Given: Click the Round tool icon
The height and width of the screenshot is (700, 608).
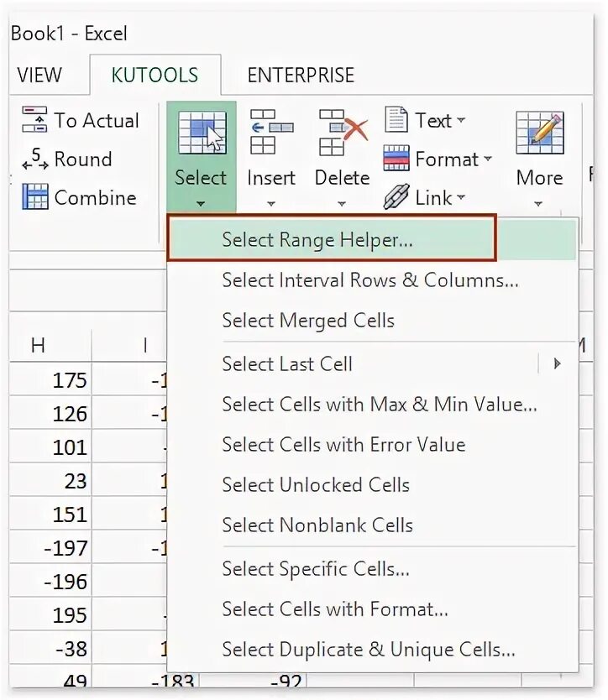Looking at the screenshot, I should 35,159.
